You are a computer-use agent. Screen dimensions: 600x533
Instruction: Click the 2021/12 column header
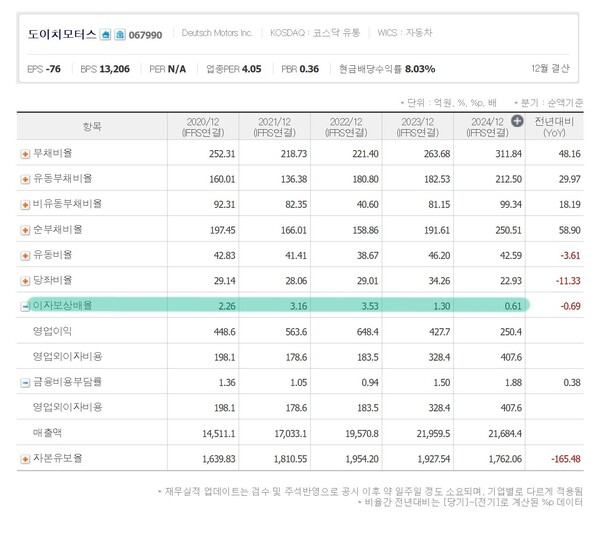tap(274, 127)
